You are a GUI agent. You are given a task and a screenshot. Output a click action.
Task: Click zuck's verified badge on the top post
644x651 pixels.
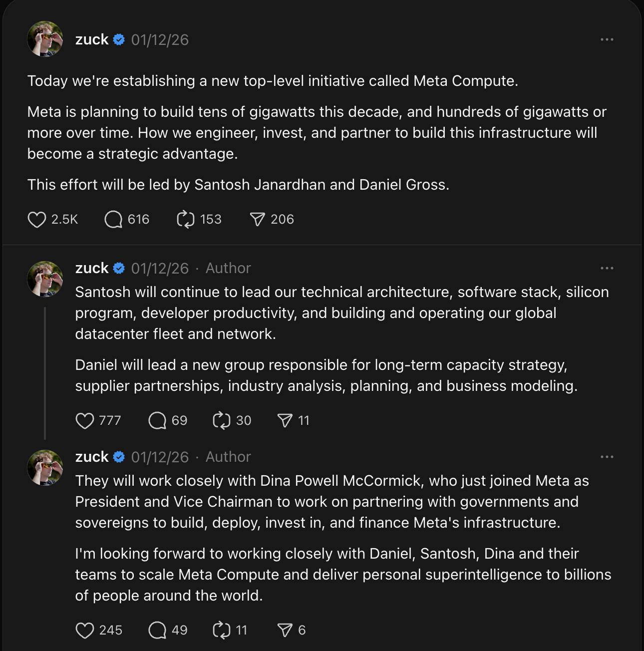pos(119,39)
